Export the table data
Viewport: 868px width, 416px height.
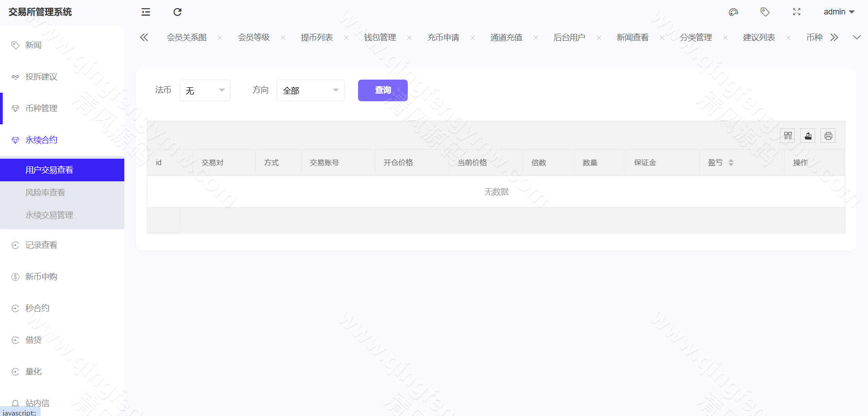(x=807, y=136)
